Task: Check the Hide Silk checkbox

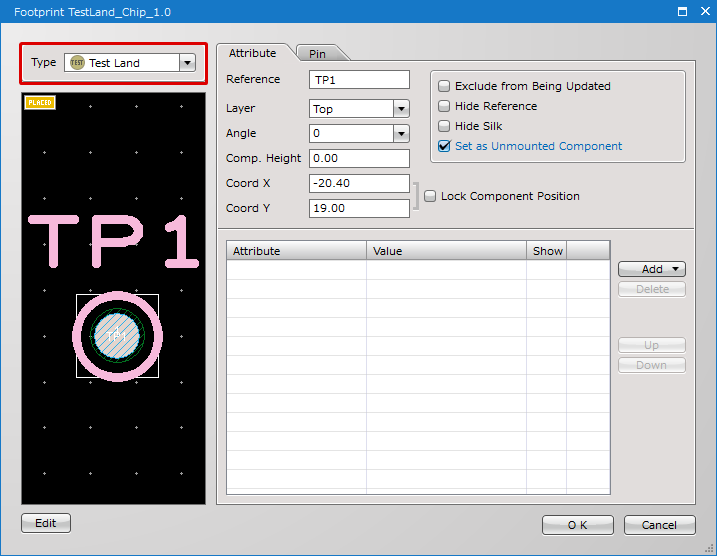Action: point(444,126)
